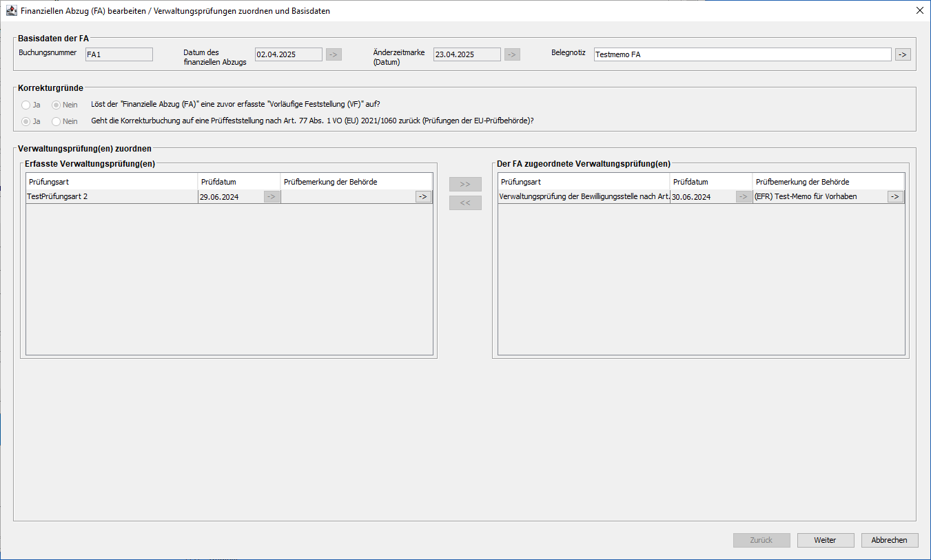Open remark arrow for EFR Test-Memo row

pyautogui.click(x=895, y=196)
